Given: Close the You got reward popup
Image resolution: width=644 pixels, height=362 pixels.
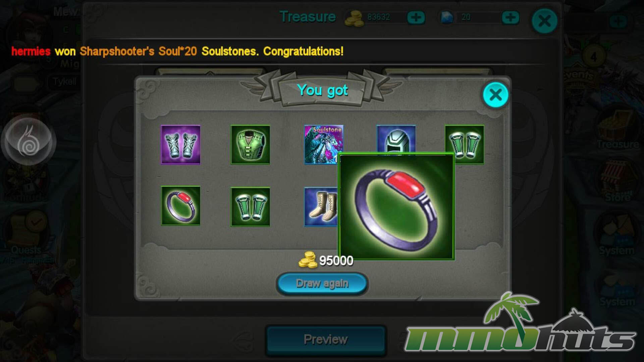Looking at the screenshot, I should pos(495,95).
